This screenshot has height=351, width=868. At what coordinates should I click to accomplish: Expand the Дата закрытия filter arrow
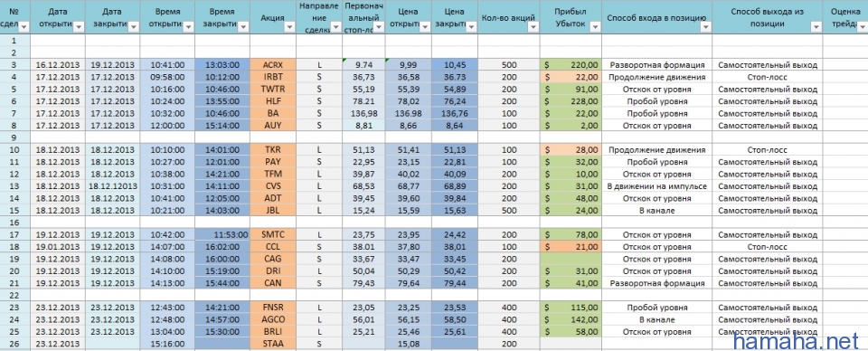click(x=134, y=26)
